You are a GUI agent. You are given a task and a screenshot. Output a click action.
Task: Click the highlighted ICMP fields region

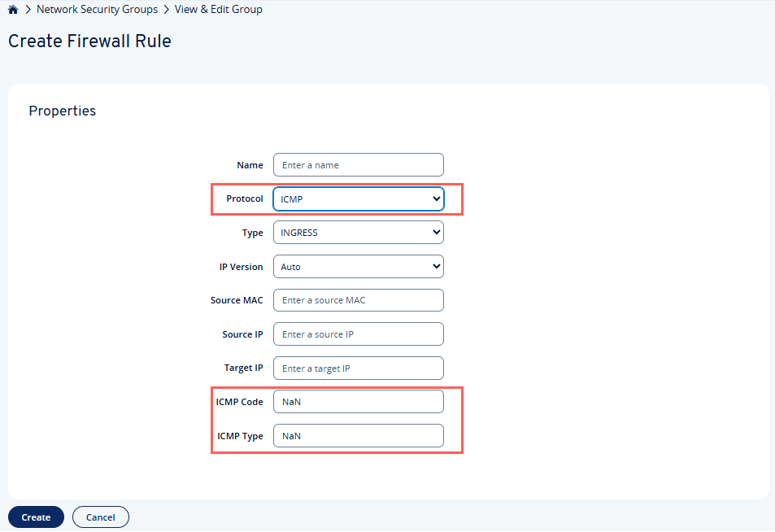click(337, 418)
